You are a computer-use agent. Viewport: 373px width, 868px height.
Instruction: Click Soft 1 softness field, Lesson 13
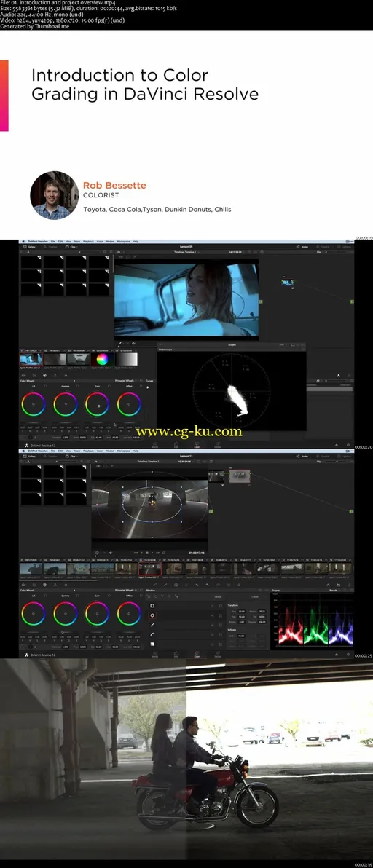[x=241, y=636]
